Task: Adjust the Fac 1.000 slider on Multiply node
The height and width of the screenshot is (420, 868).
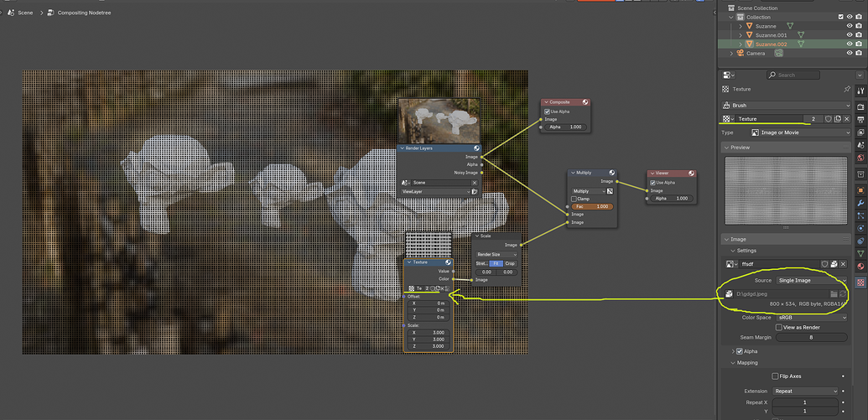Action: [592, 206]
